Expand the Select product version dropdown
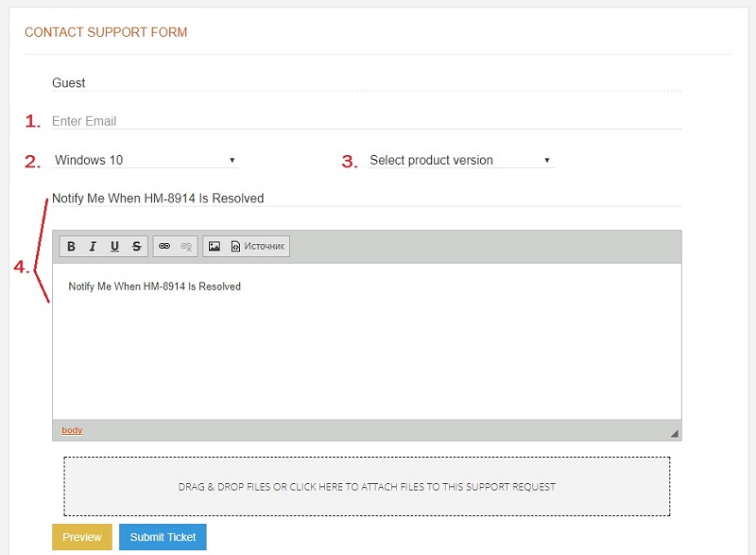756x555 pixels. pyautogui.click(x=459, y=161)
